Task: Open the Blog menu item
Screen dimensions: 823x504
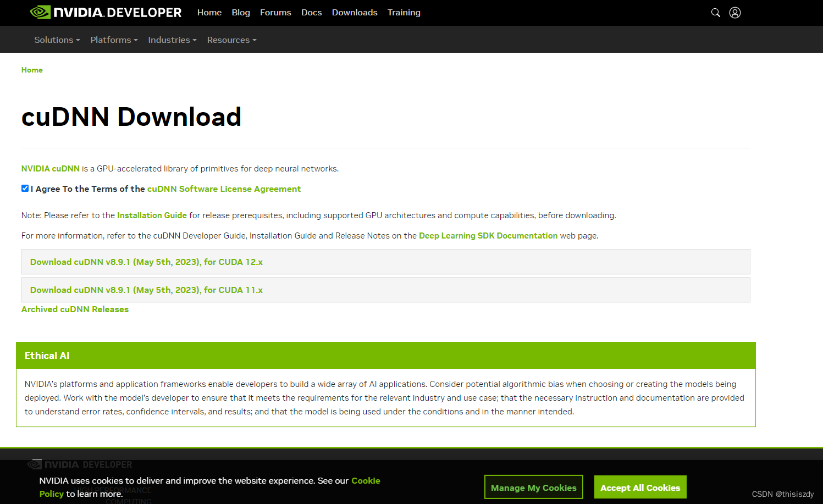Action: point(241,12)
